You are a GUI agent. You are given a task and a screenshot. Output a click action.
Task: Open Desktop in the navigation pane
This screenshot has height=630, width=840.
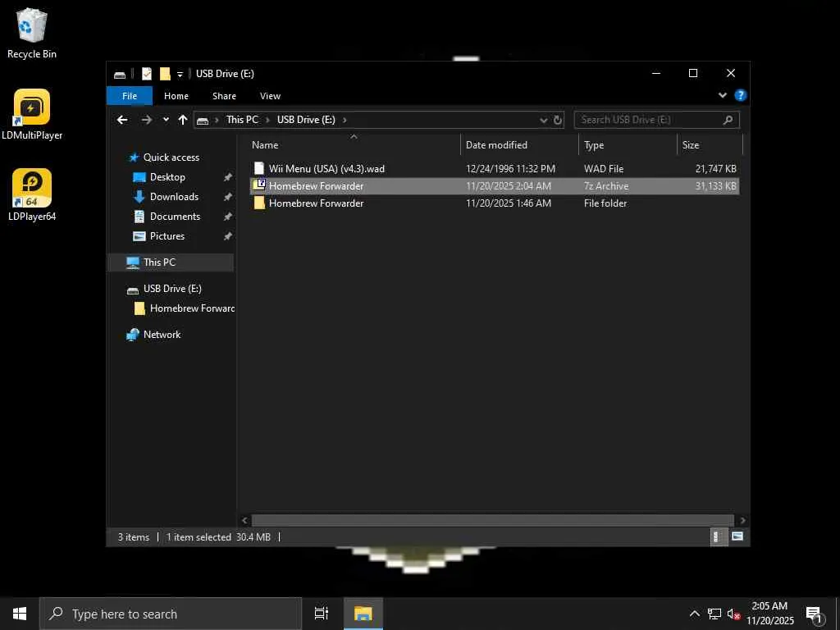[167, 177]
